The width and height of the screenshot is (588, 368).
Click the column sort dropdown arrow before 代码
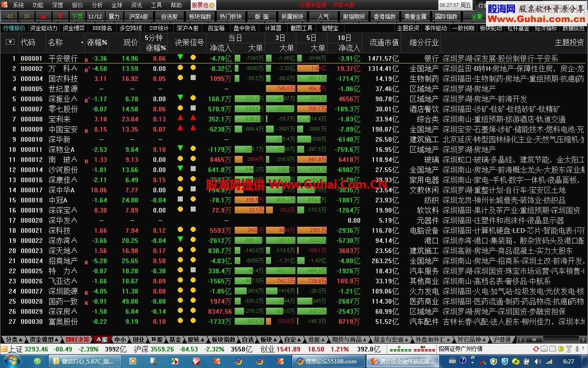10,42
